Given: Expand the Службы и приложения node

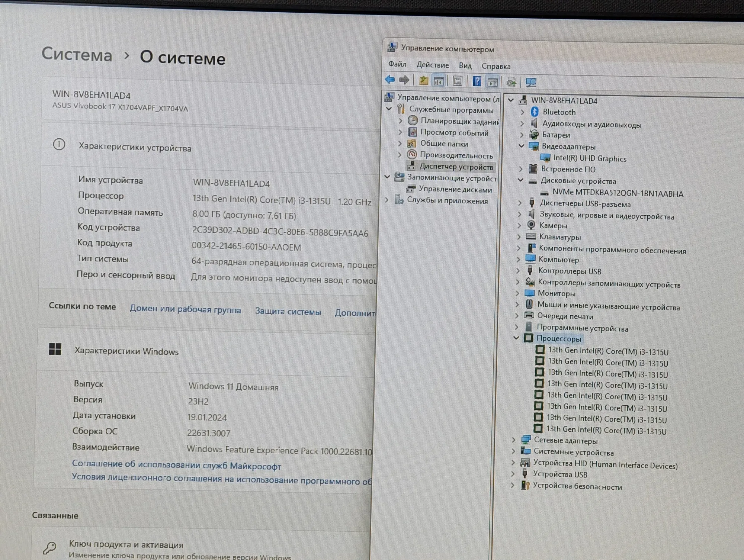Looking at the screenshot, I should click(387, 200).
